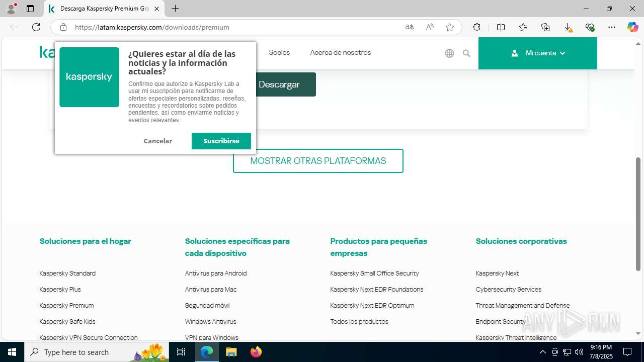The image size is (644, 362).
Task: Click Suscribirse in the popup
Action: (x=221, y=141)
